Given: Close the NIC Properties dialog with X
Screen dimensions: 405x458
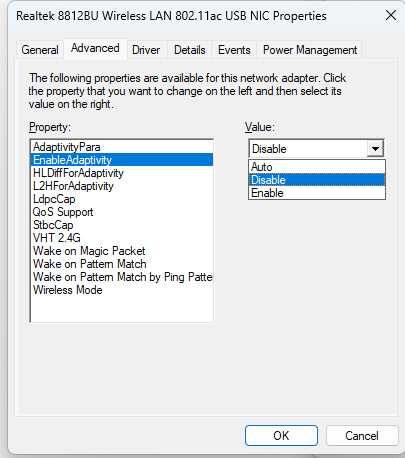Looking at the screenshot, I should [391, 15].
